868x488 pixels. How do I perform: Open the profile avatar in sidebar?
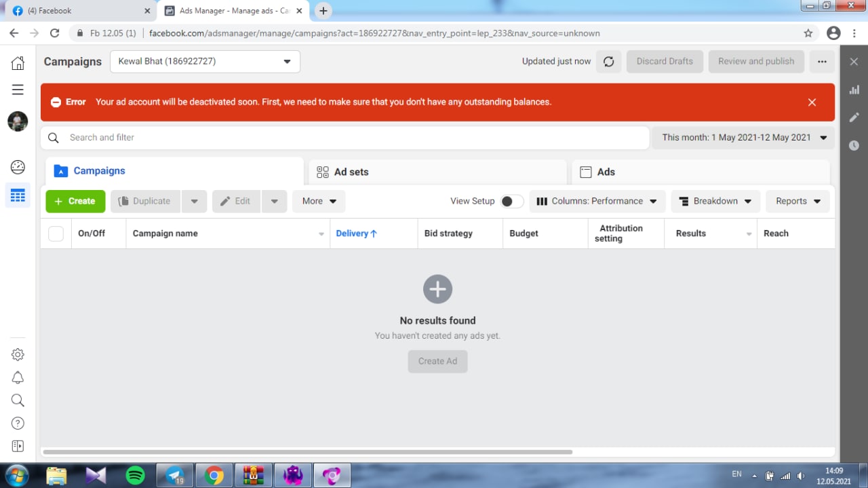18,121
